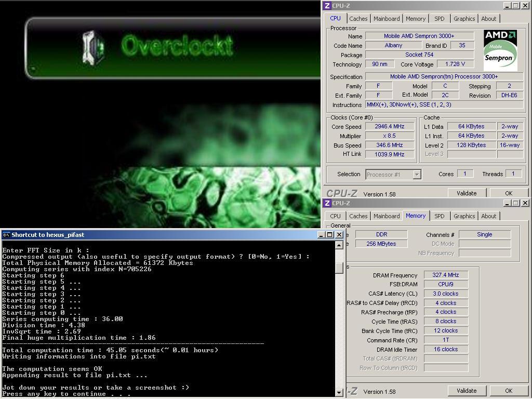532x399 pixels.
Task: Click the Revision value 'DH-E6'
Action: [x=509, y=96]
